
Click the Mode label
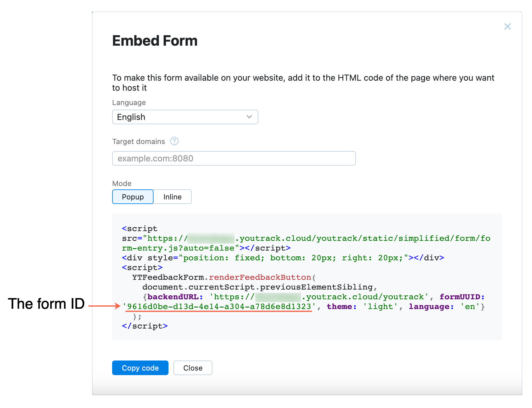coord(122,184)
